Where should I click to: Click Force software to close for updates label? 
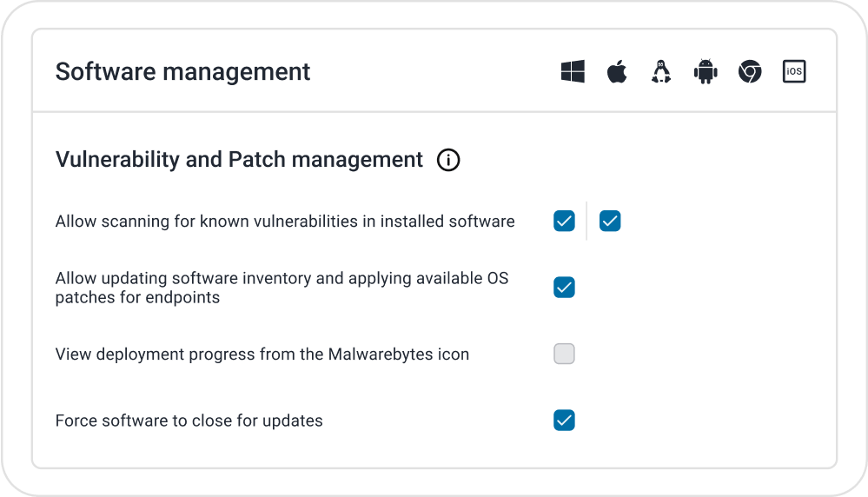[x=189, y=421]
